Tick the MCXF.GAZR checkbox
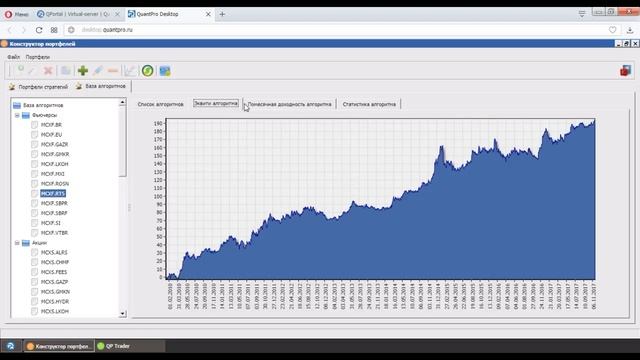640x360 pixels. pos(34,144)
